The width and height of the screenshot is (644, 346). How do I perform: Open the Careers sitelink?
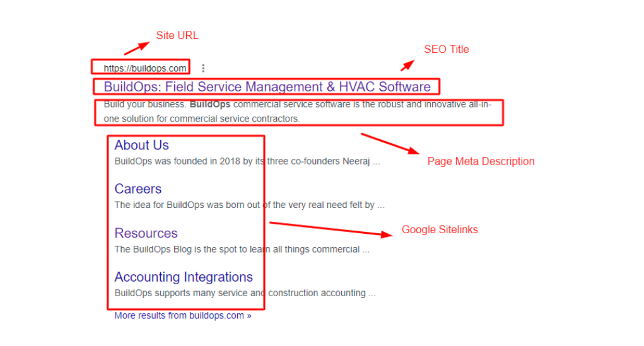pos(138,189)
